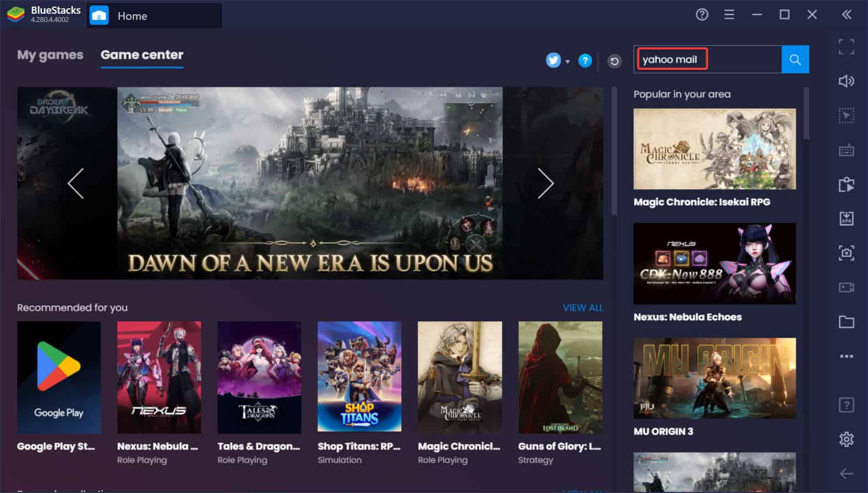
Task: Open the Home tab
Action: (154, 15)
